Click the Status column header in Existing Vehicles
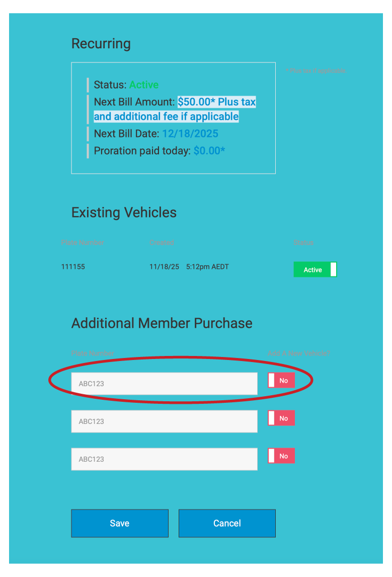 coord(303,243)
